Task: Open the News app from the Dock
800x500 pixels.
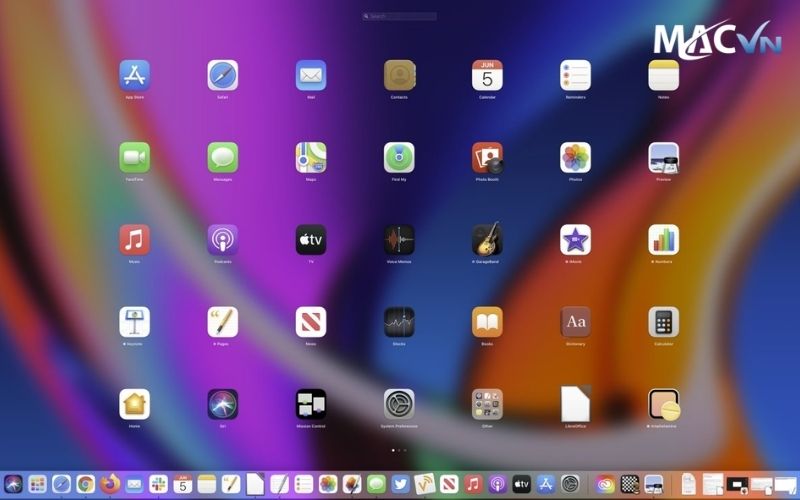Action: click(449, 484)
